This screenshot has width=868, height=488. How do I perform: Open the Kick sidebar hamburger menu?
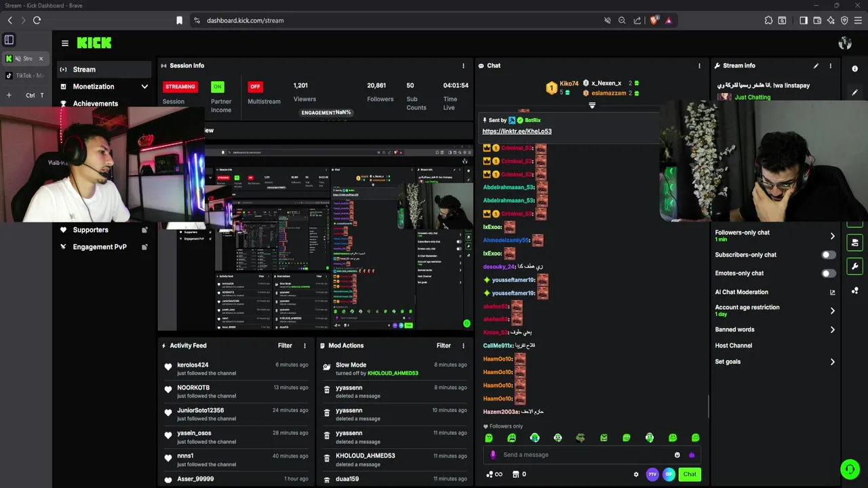(x=64, y=43)
